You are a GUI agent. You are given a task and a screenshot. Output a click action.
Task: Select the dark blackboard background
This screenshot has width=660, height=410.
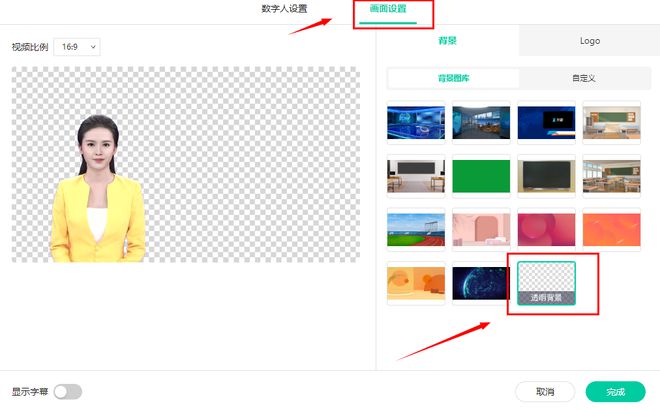[546, 175]
